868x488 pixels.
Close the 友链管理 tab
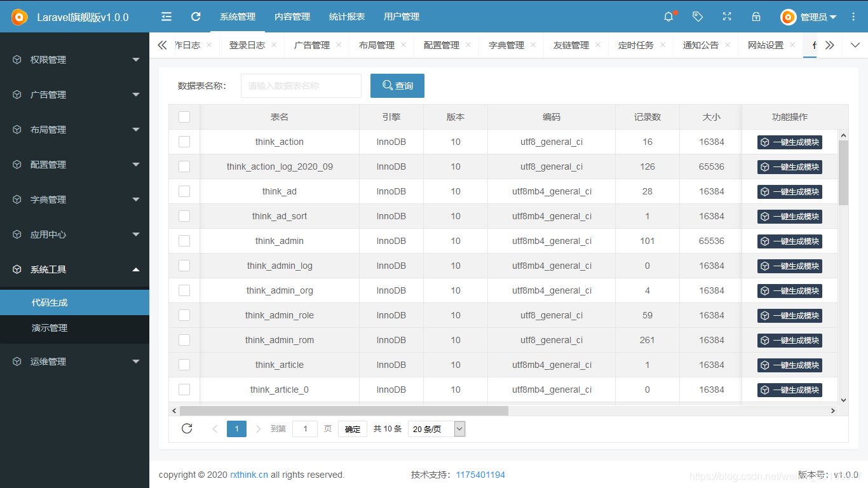[598, 45]
